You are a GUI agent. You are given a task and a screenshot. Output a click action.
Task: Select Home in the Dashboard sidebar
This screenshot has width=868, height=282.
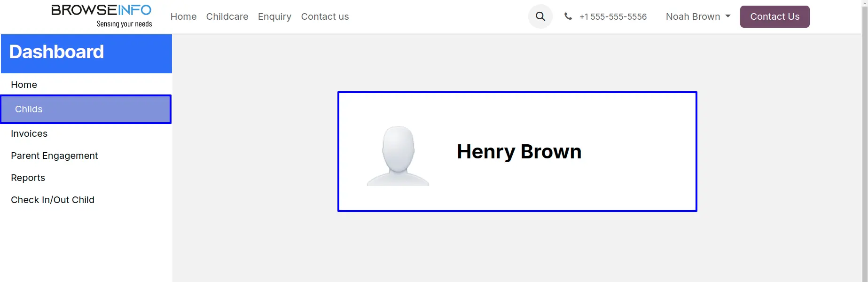click(24, 85)
